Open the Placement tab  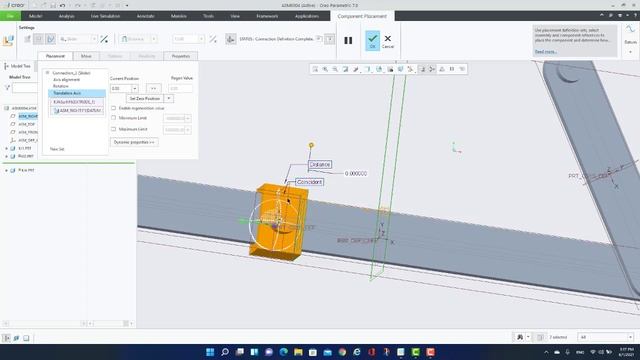[x=55, y=56]
